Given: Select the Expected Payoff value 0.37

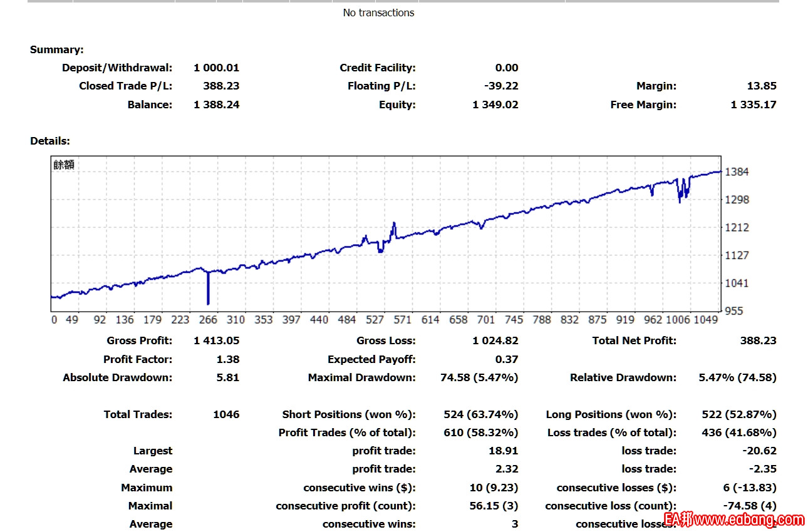Looking at the screenshot, I should pos(507,359).
